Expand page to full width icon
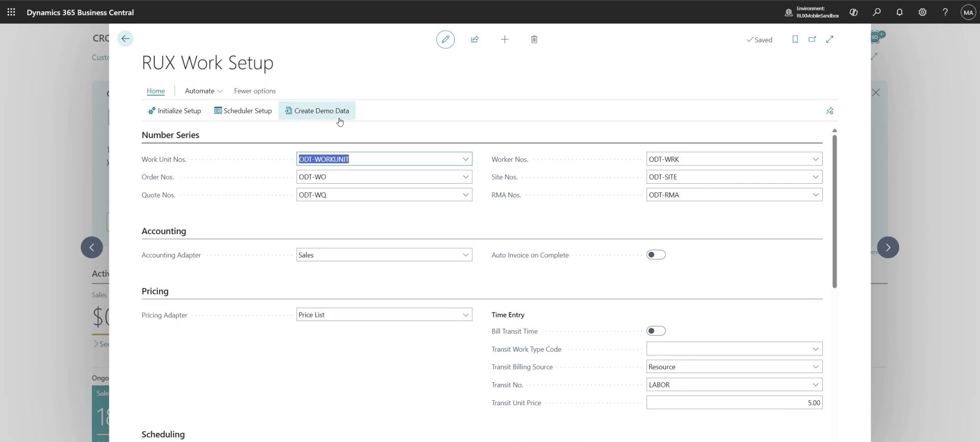 tap(830, 39)
